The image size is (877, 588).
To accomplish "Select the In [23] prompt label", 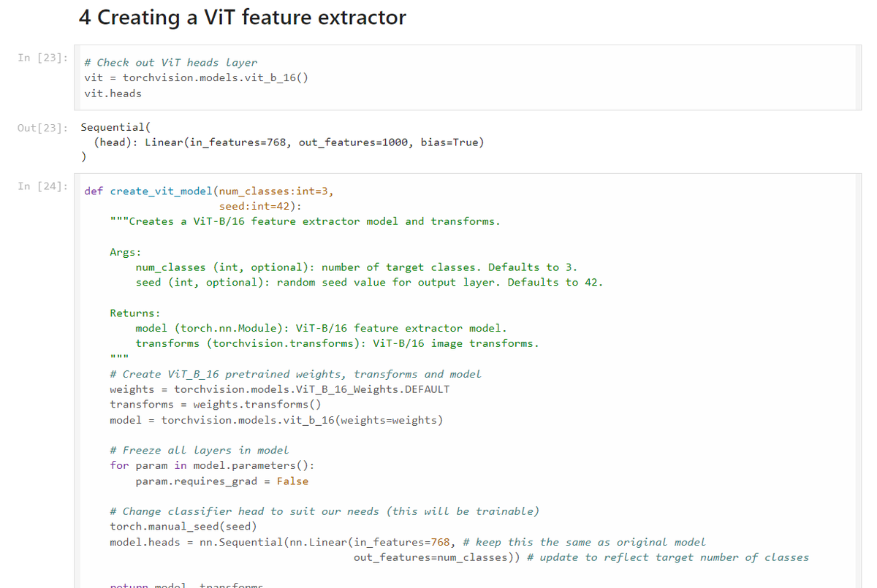I will [x=44, y=57].
